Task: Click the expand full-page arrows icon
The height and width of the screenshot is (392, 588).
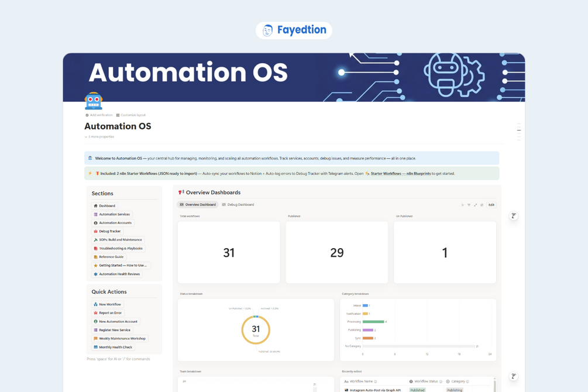Action: tap(476, 205)
